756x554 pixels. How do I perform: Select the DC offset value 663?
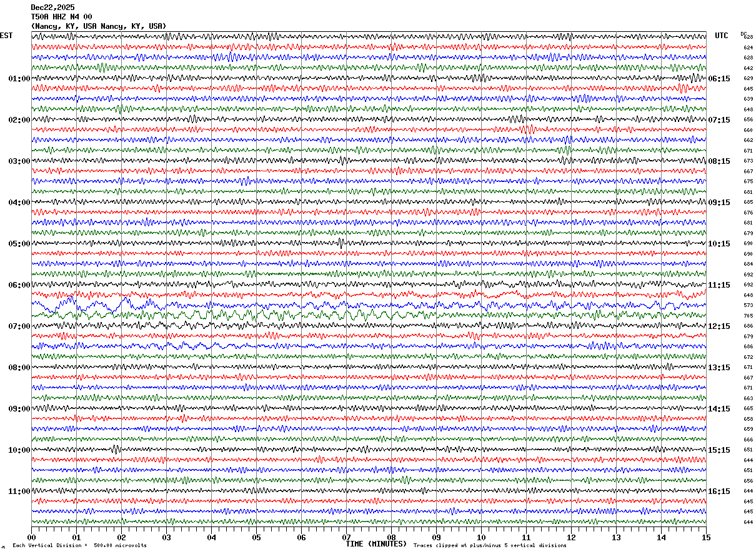point(748,398)
